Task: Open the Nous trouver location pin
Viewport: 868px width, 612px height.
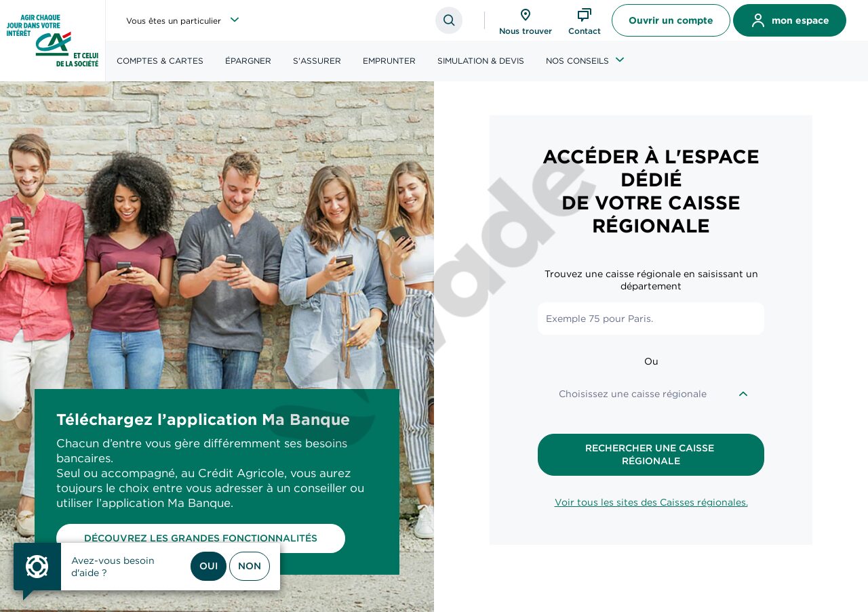Action: (526, 15)
